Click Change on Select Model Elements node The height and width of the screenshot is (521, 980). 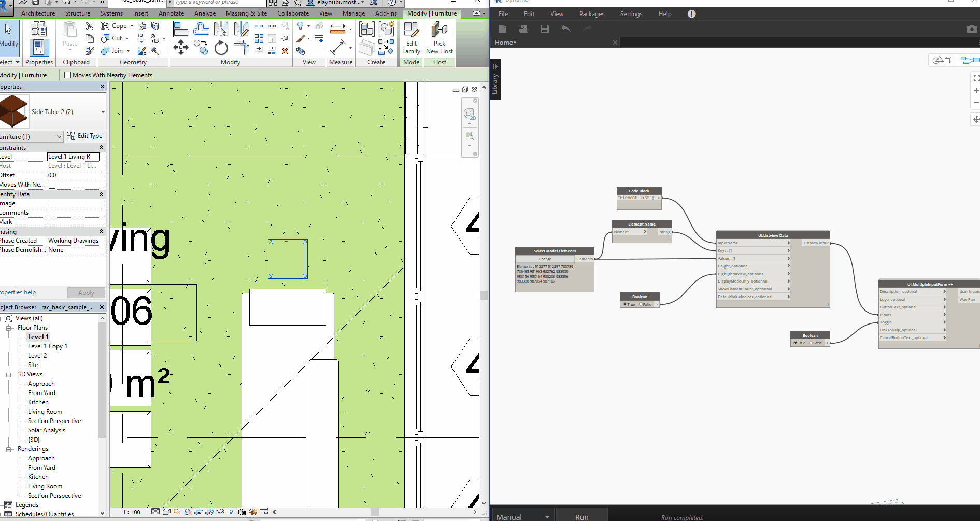[x=545, y=259]
